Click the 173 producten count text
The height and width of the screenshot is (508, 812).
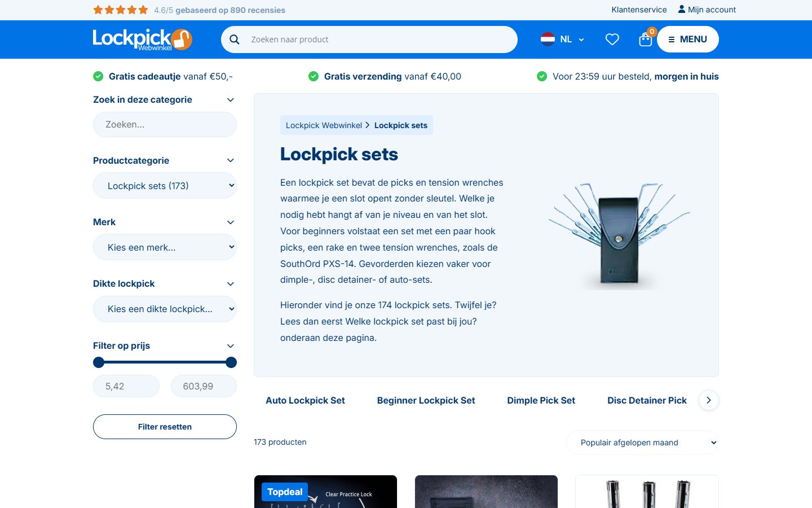point(280,442)
